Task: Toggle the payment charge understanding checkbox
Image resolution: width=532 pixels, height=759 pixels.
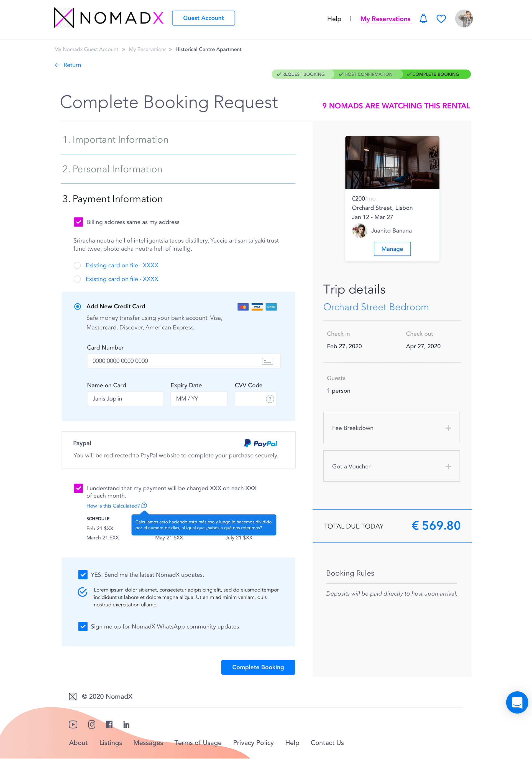Action: (78, 488)
